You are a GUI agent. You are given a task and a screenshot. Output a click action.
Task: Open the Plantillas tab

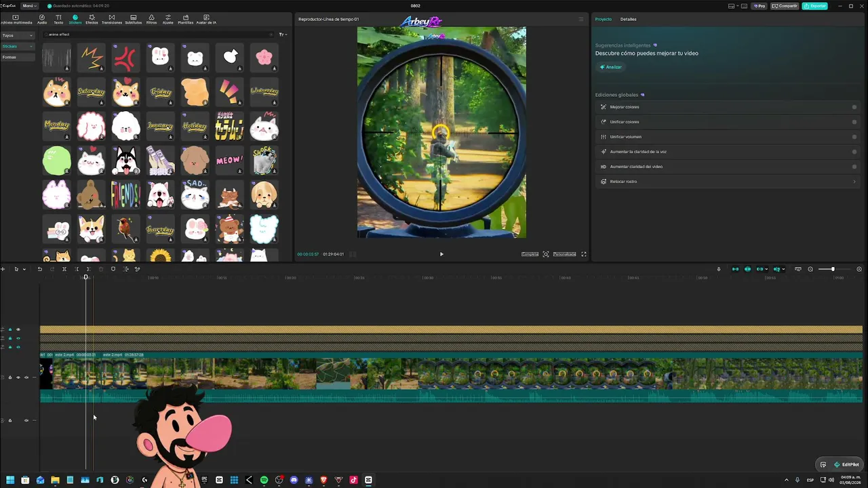point(185,19)
